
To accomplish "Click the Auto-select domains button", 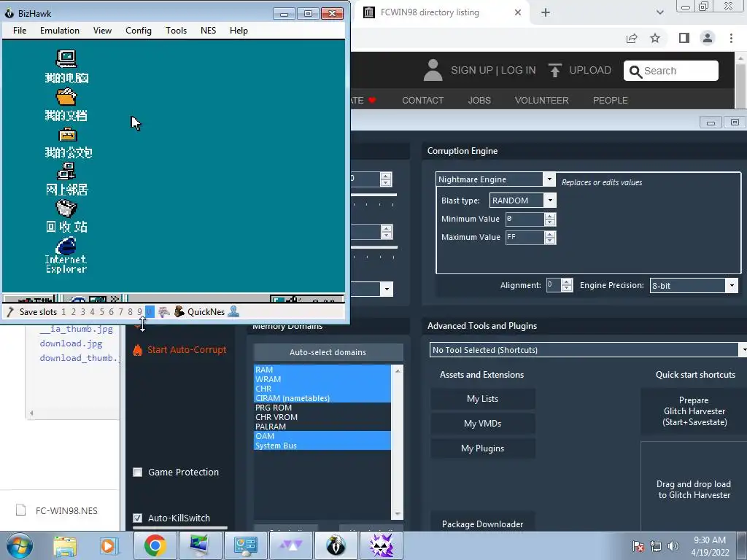I will point(328,352).
